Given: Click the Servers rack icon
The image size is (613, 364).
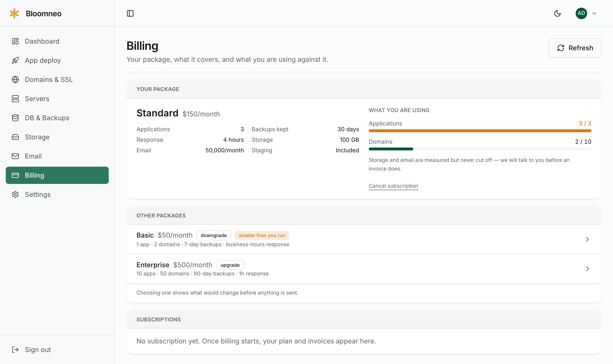Looking at the screenshot, I should pos(15,99).
